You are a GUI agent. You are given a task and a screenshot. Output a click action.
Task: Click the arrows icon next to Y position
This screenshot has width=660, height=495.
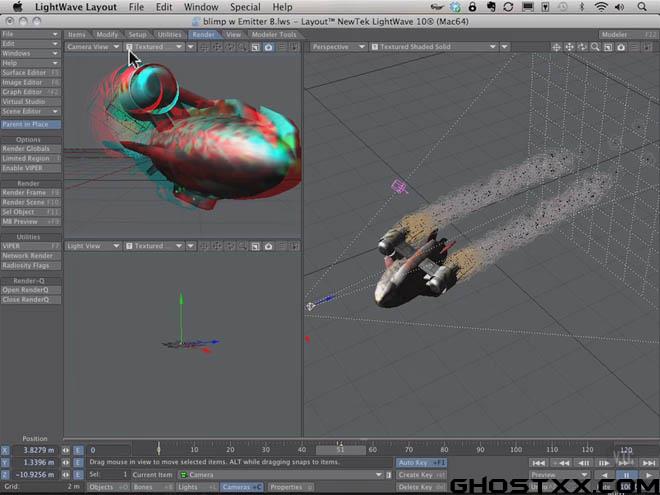point(66,462)
